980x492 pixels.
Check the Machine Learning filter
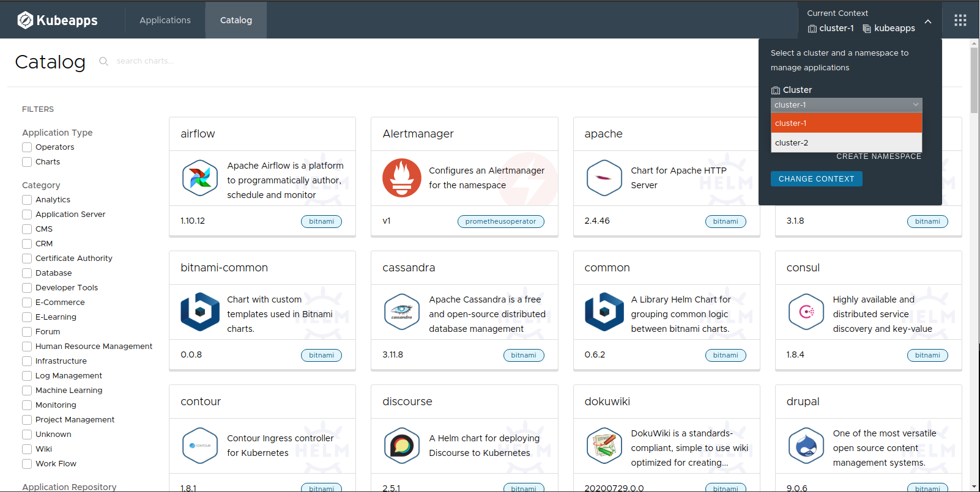click(x=27, y=391)
